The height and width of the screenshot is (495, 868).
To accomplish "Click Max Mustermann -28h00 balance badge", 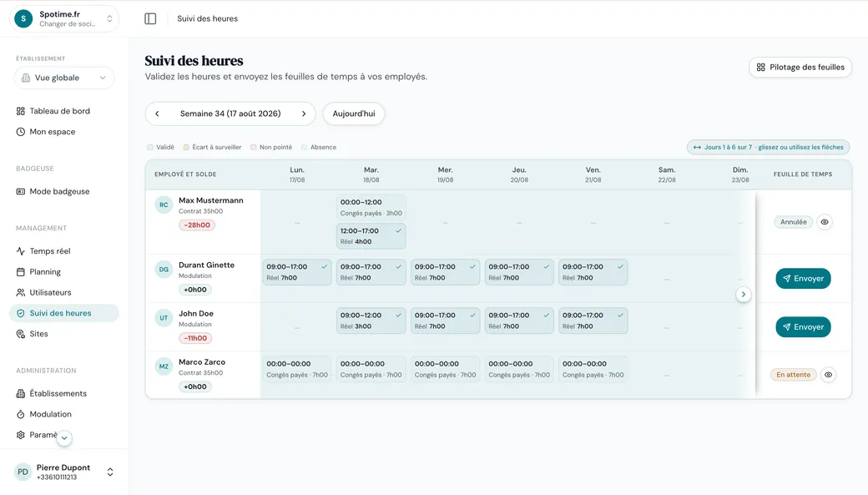I will [197, 225].
